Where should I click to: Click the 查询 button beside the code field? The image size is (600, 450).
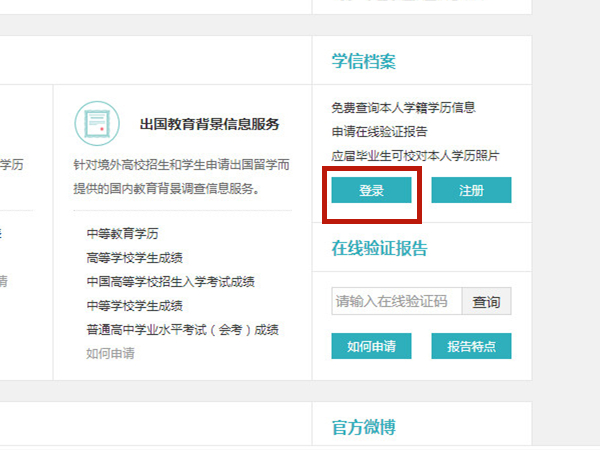pos(487,301)
